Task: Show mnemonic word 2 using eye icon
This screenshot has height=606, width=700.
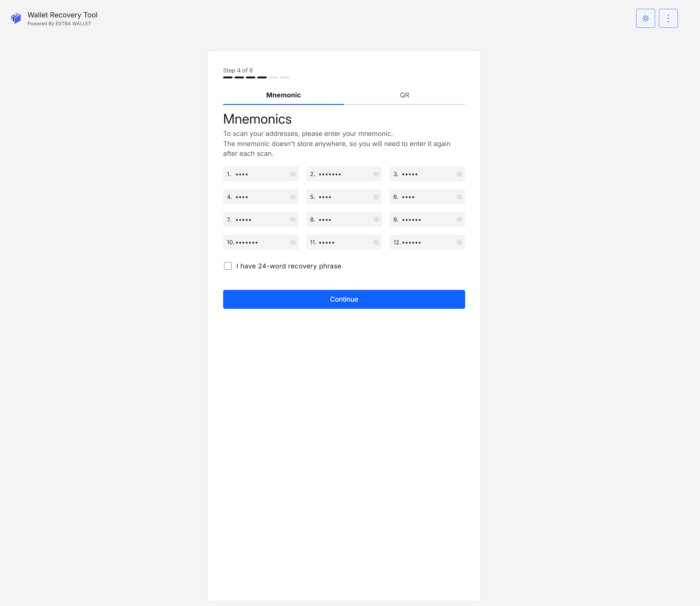Action: 376,174
